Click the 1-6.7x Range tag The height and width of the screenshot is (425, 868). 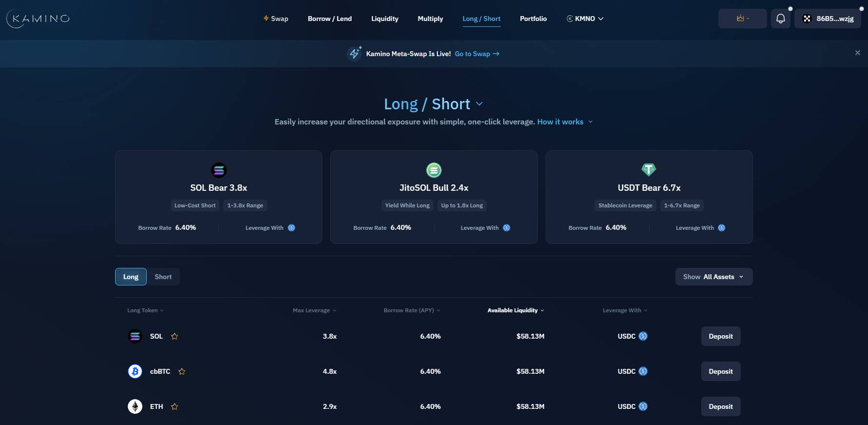click(x=682, y=205)
